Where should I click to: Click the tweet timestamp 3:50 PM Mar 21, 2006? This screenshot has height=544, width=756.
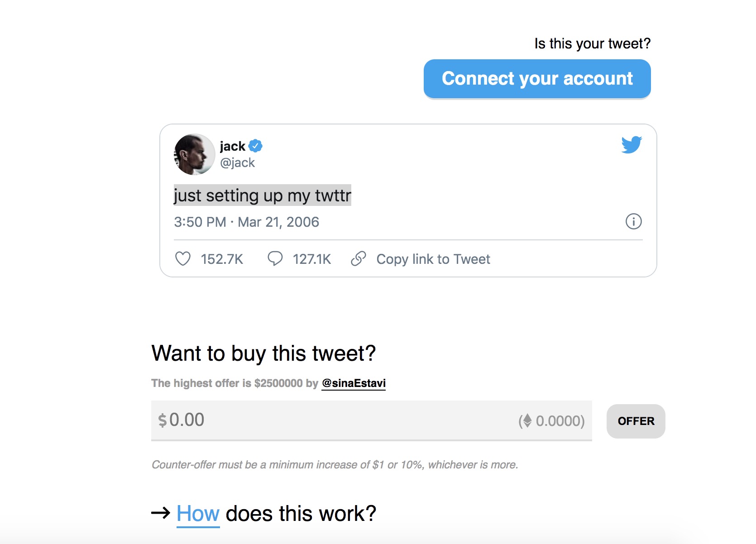(x=246, y=222)
